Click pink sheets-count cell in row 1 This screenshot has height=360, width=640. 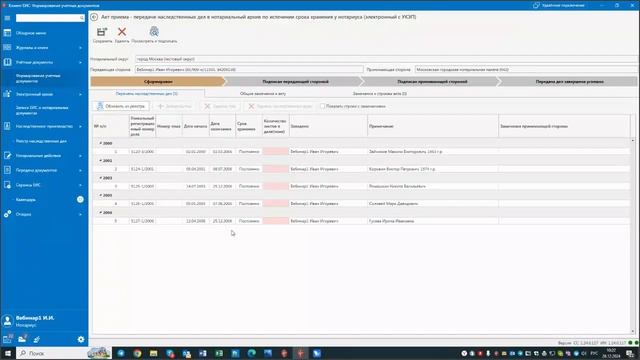pos(276,151)
